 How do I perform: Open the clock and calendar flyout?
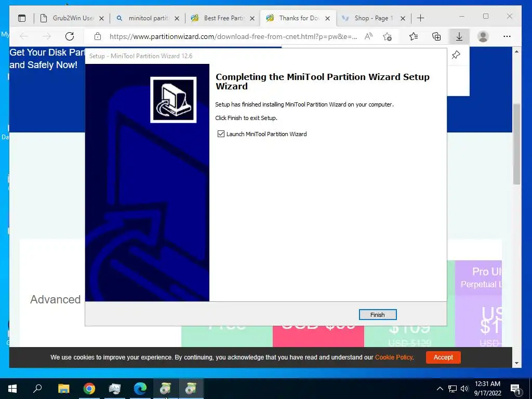click(487, 389)
